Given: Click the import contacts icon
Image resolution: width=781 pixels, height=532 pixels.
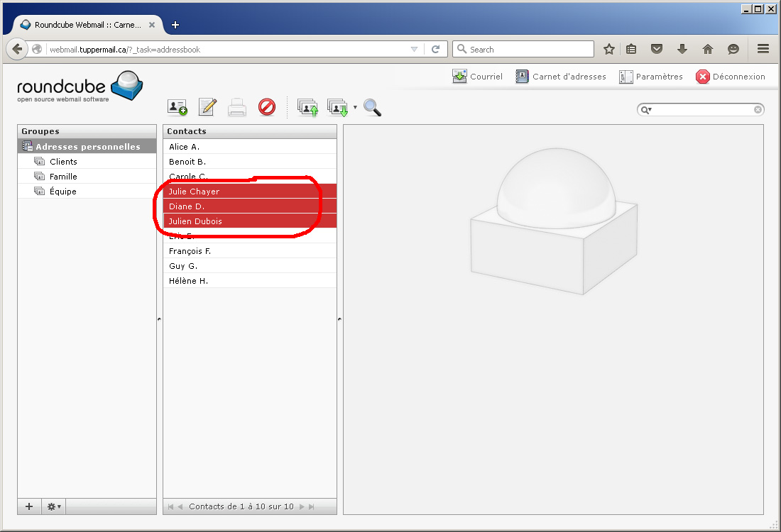Looking at the screenshot, I should point(307,107).
